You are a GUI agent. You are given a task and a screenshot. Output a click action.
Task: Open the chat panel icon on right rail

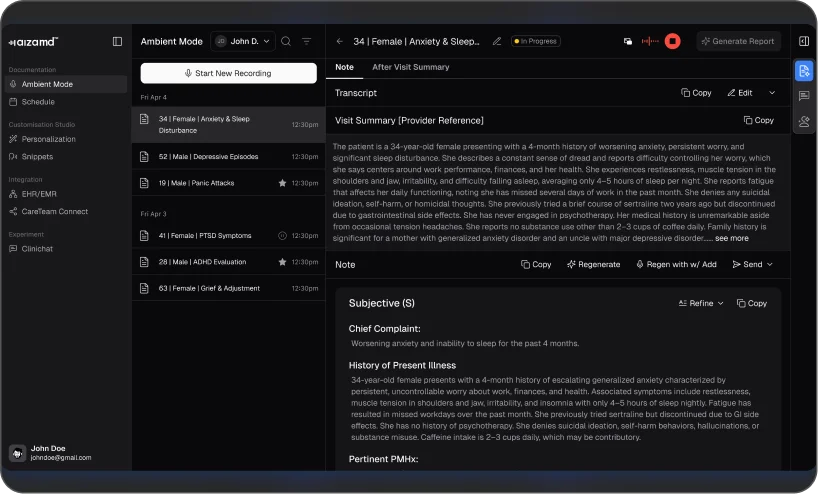point(804,96)
